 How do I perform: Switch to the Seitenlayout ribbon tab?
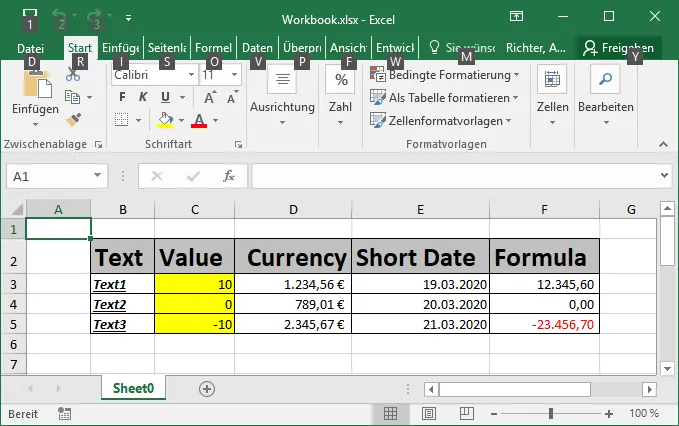pyautogui.click(x=167, y=48)
